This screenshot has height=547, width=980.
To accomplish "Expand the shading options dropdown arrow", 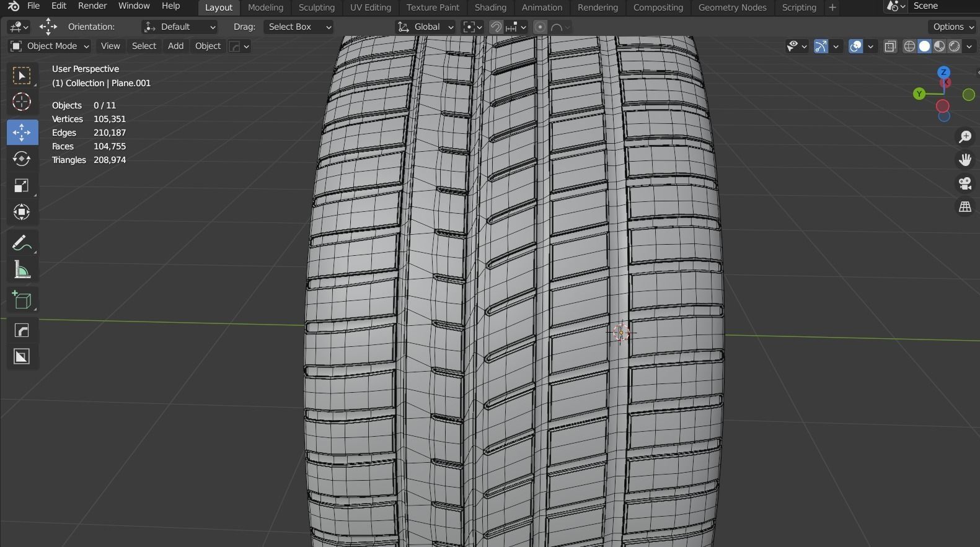I will (x=969, y=46).
